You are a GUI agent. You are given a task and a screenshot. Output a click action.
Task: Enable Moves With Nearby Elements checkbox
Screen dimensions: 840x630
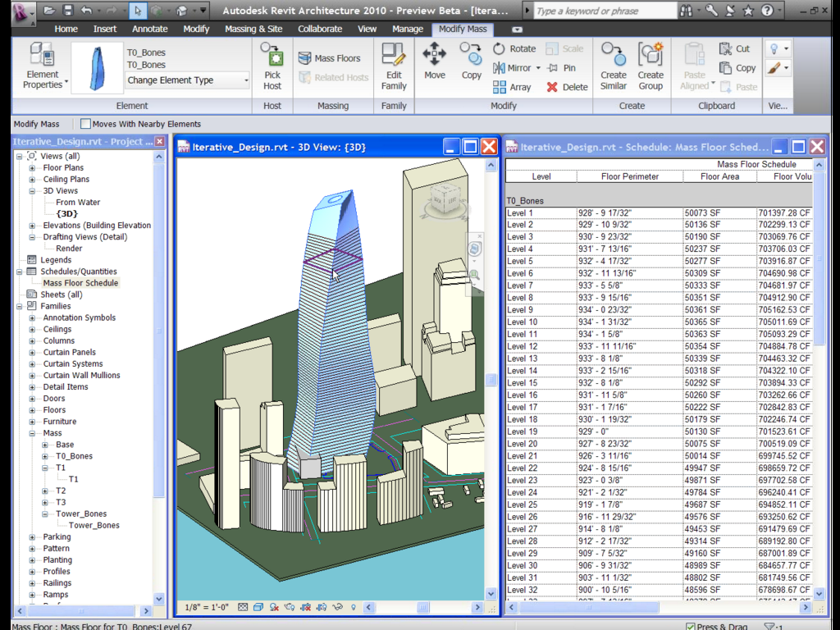85,124
